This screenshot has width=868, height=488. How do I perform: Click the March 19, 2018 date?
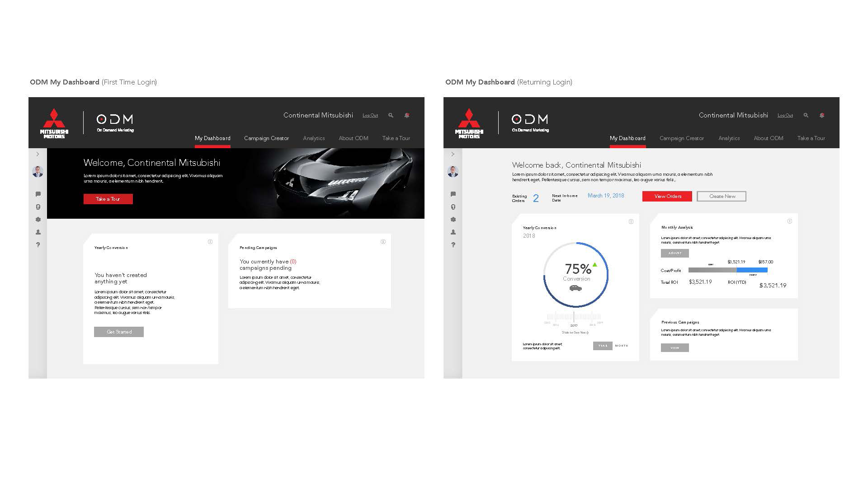point(606,196)
